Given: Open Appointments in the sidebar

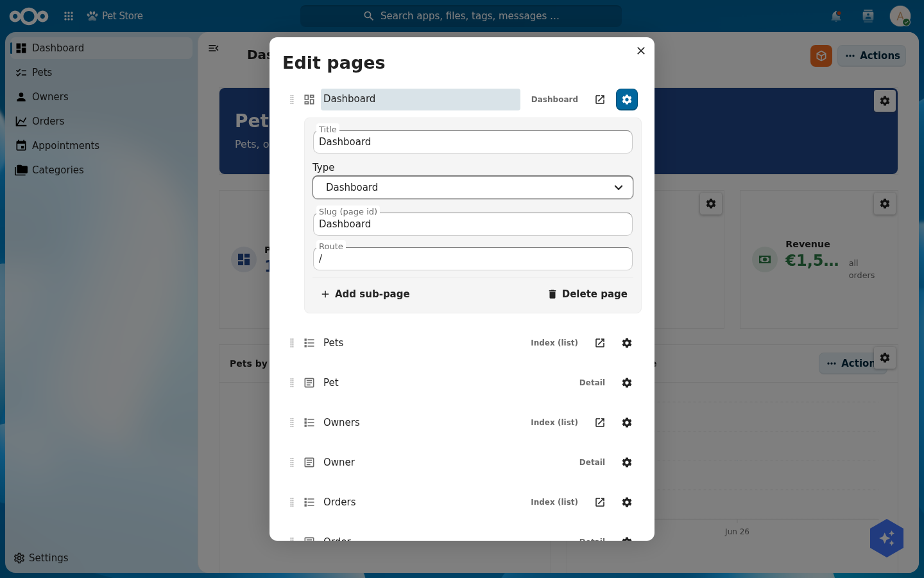Looking at the screenshot, I should [x=101, y=146].
